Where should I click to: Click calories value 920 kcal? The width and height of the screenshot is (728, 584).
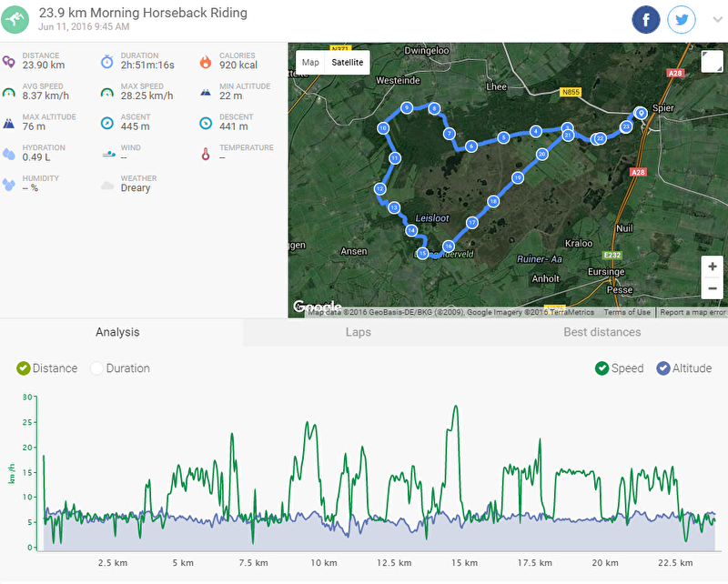[x=238, y=65]
